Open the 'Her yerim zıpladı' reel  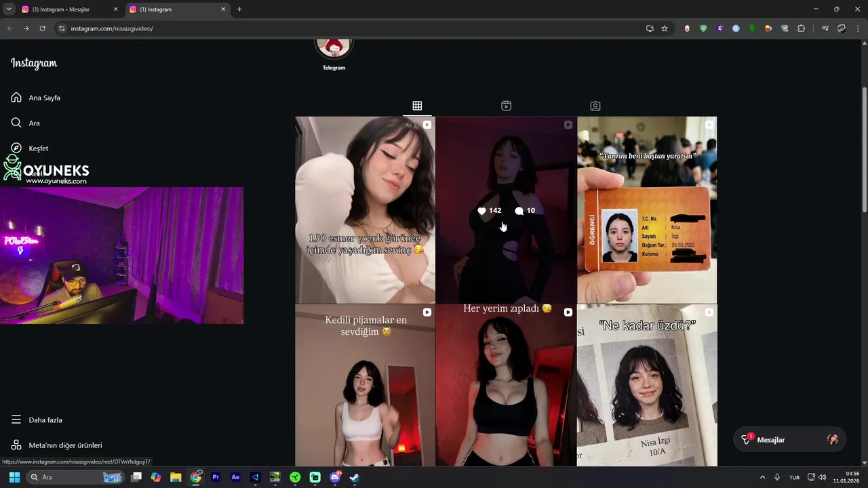[x=506, y=386]
